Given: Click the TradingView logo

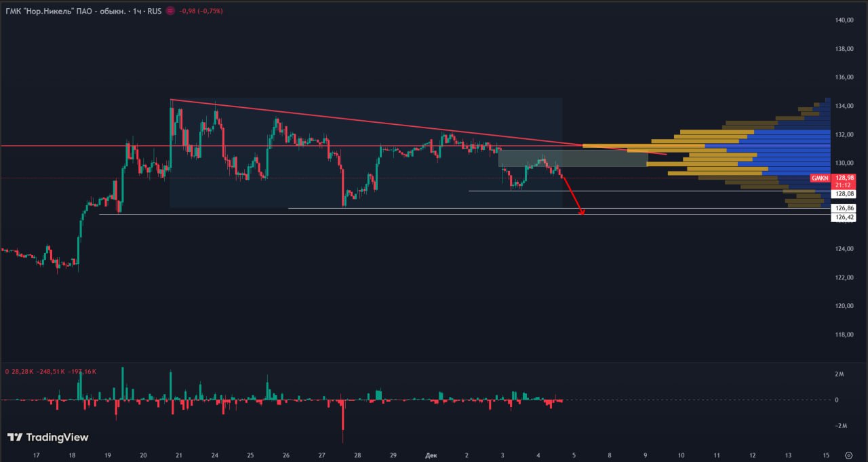Looking at the screenshot, I should (x=47, y=438).
